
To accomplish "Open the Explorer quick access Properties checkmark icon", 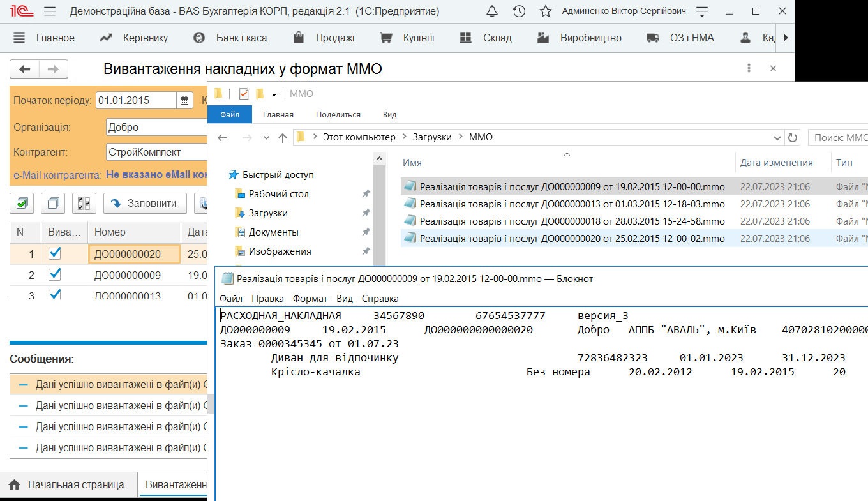I will coord(243,94).
